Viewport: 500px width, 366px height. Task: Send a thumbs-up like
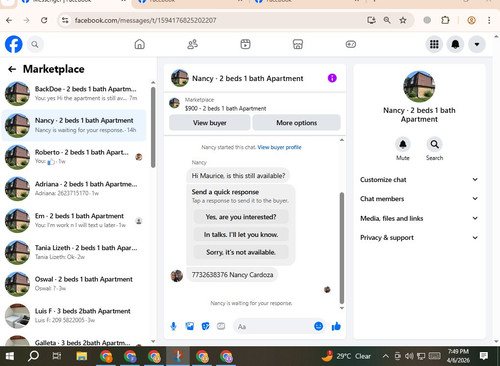click(336, 326)
